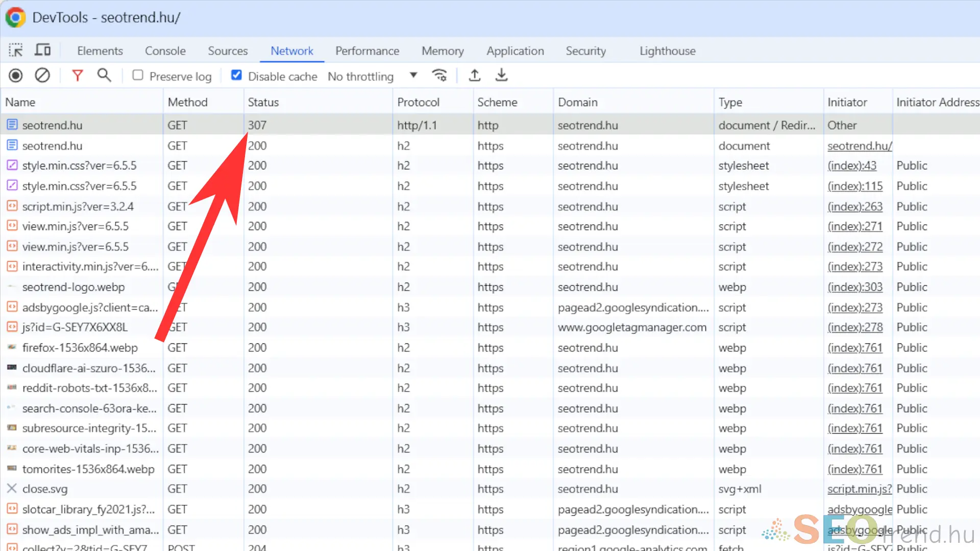Select www.googletagmanager.com domain cell
This screenshot has height=551, width=980.
click(633, 328)
